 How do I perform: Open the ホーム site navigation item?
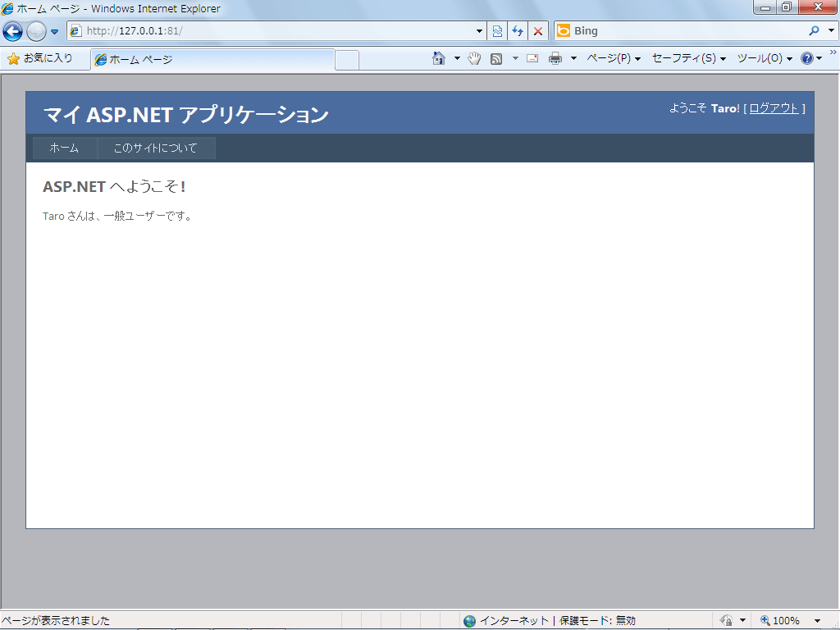coord(64,148)
